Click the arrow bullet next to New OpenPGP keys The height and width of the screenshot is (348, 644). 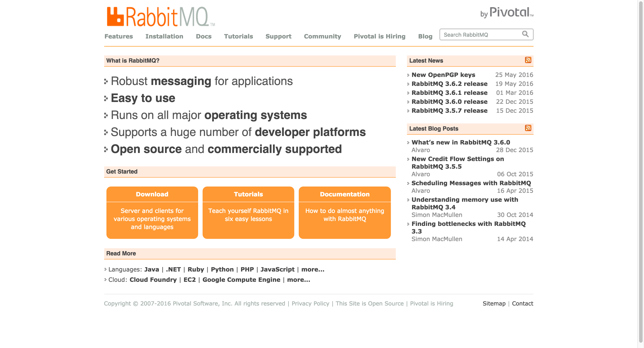408,74
